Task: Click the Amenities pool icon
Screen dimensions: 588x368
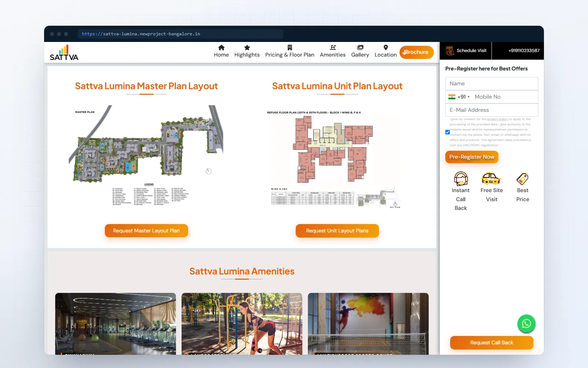Action: (x=333, y=47)
